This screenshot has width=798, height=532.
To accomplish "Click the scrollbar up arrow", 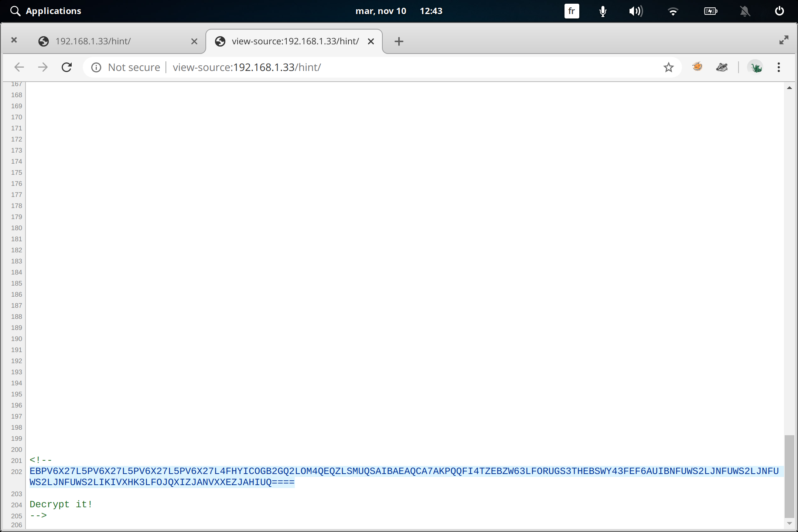I will (790, 87).
